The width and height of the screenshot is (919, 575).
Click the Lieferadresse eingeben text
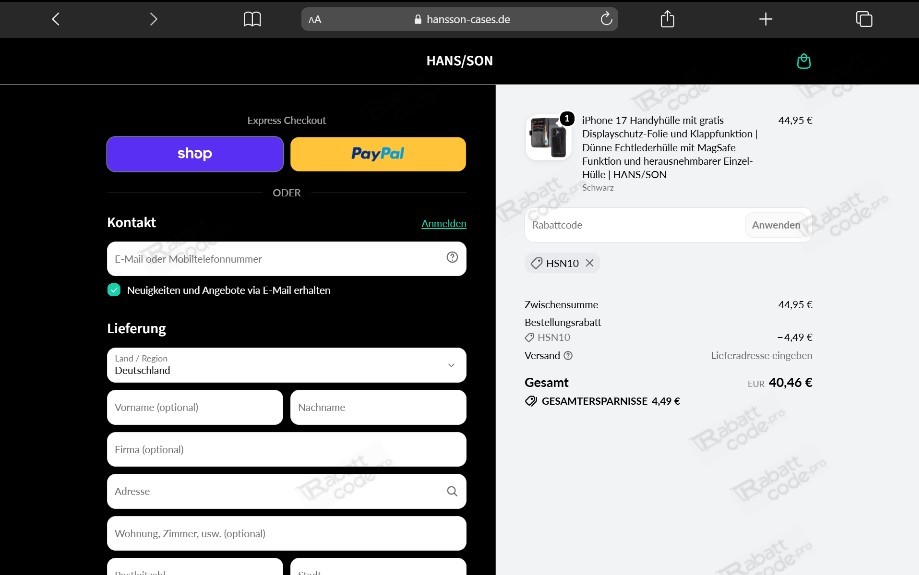click(761, 355)
